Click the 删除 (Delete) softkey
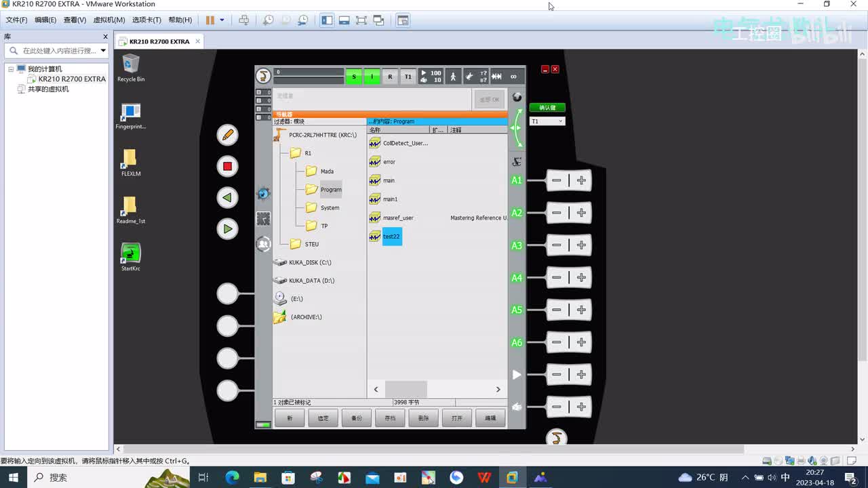This screenshot has height=488, width=868. click(424, 418)
